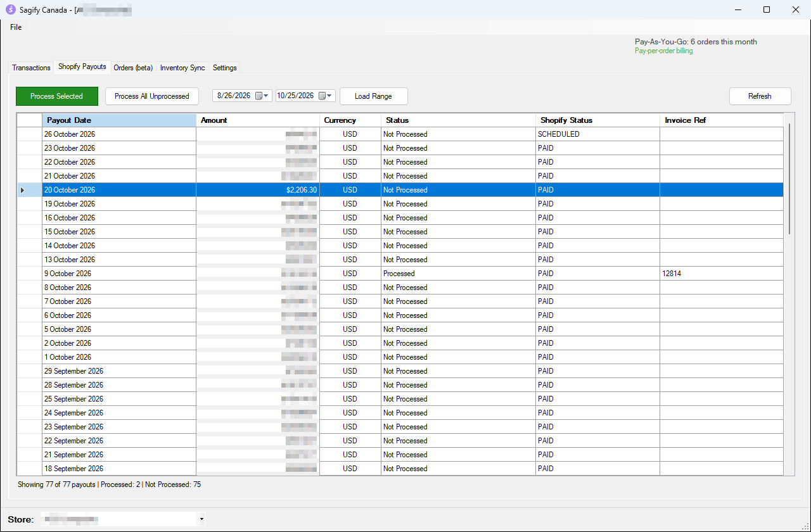Click the Processed status cell
The width and height of the screenshot is (811, 532).
tap(458, 274)
